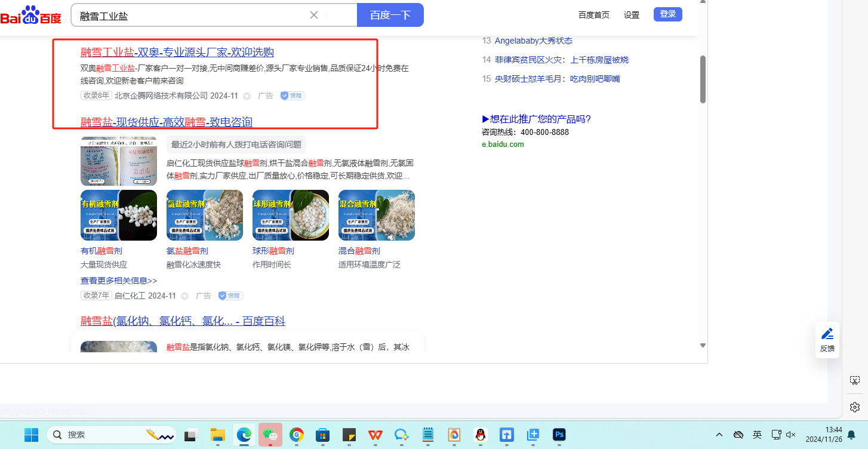Open WeChat from the taskbar
Image resolution: width=868 pixels, height=449 pixels.
click(x=270, y=435)
